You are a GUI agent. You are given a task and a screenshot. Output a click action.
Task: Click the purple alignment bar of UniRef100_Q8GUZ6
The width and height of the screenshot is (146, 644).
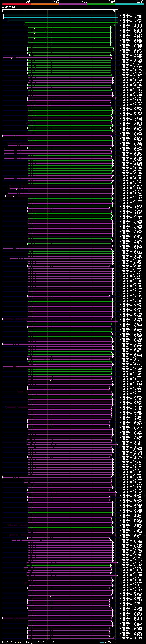57,135
